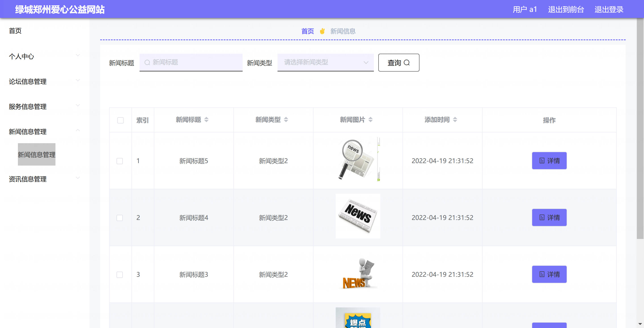Sort by 添加时间 column arrows
The width and height of the screenshot is (644, 328).
pyautogui.click(x=455, y=120)
